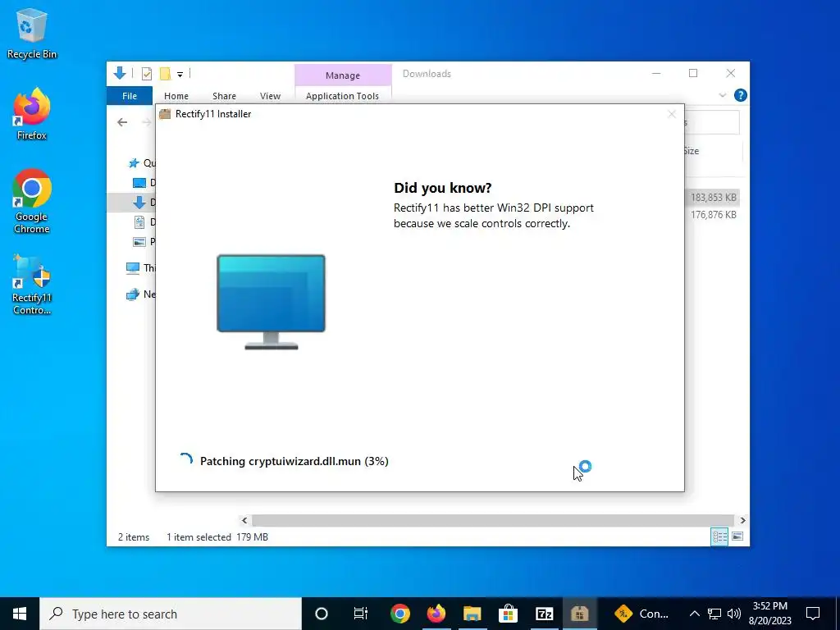This screenshot has height=630, width=840.
Task: Open Google Chrome desktop shortcut
Action: click(x=32, y=202)
